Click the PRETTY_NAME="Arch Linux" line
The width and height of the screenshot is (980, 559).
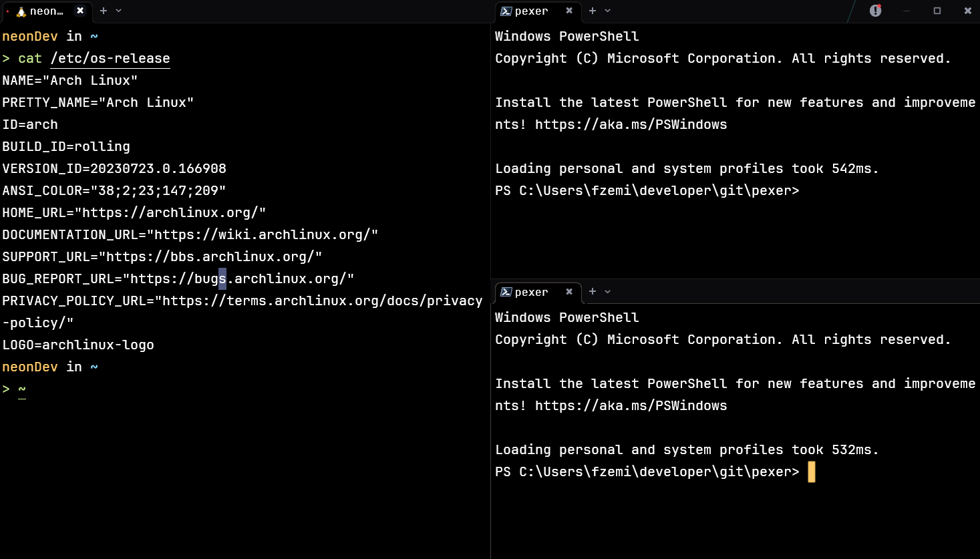98,103
